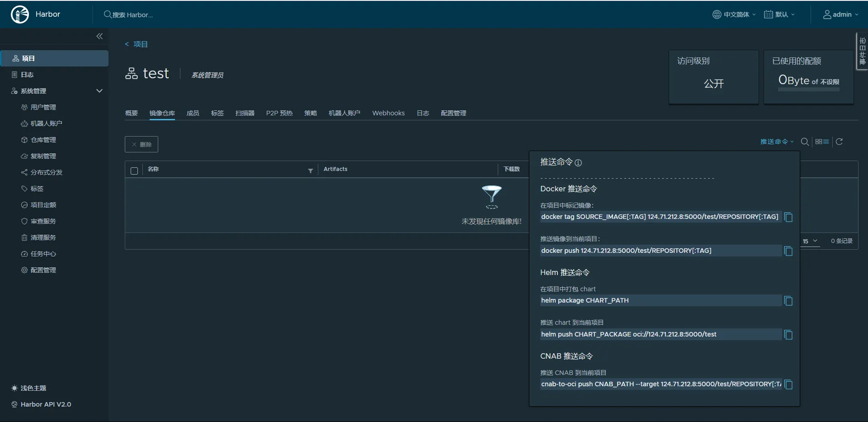
Task: Toggle the 推送命令 dropdown
Action: tap(777, 142)
